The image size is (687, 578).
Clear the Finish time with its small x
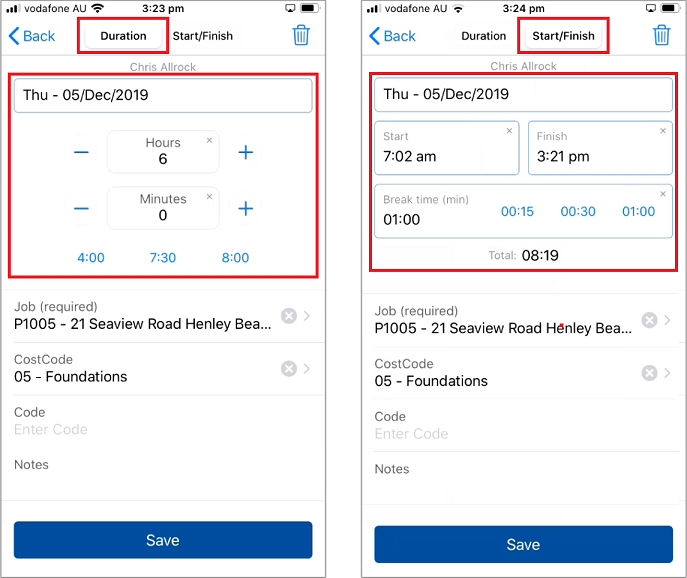pyautogui.click(x=663, y=131)
